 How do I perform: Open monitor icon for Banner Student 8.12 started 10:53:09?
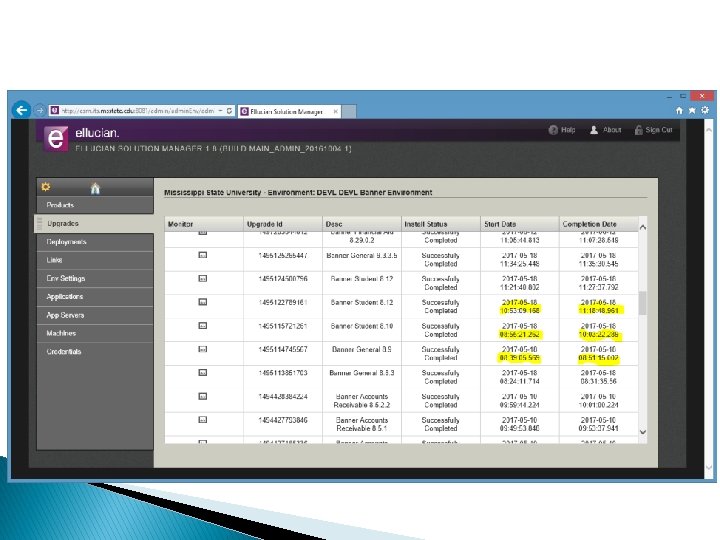202,302
